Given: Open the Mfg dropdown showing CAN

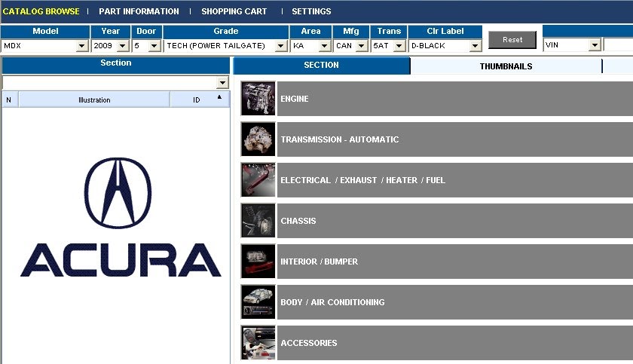Looking at the screenshot, I should click(x=351, y=46).
